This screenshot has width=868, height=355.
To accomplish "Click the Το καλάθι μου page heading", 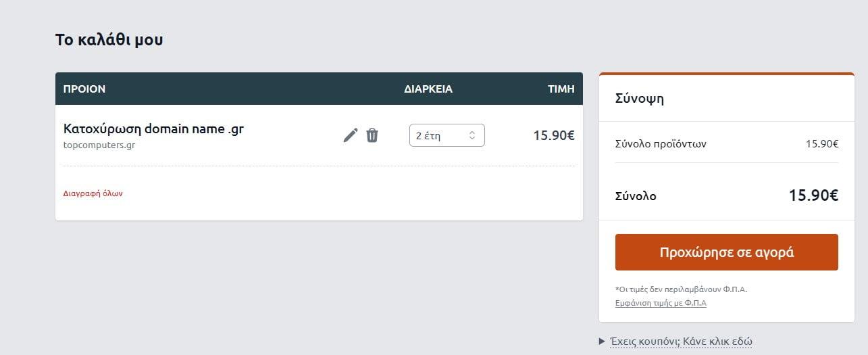I will click(x=109, y=40).
